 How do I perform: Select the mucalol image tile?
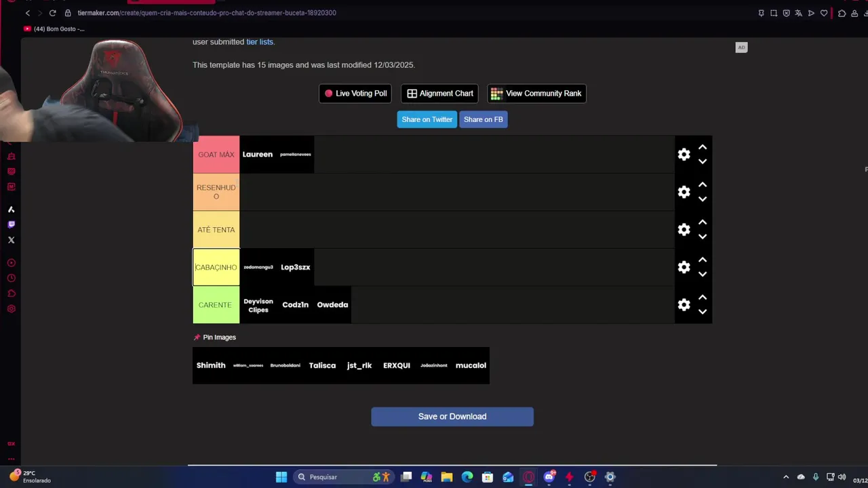[x=471, y=365]
